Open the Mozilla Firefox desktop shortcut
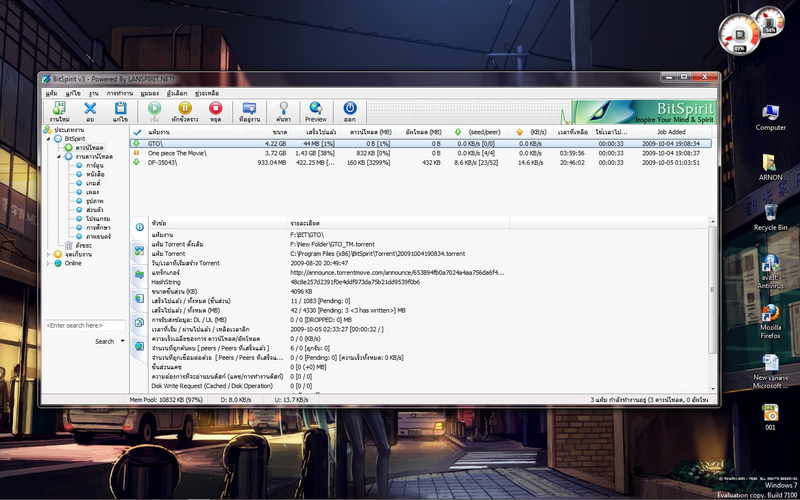This screenshot has height=500, width=800. tap(770, 321)
